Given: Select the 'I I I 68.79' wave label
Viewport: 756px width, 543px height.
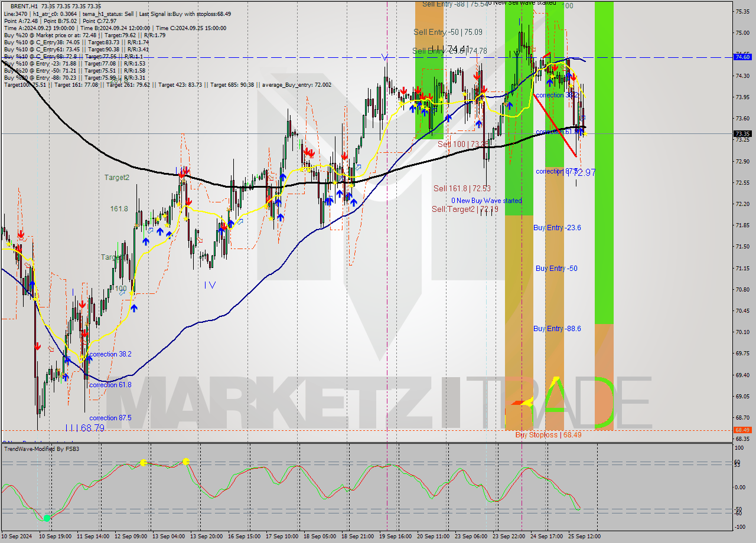Looking at the screenshot, I should coord(84,427).
